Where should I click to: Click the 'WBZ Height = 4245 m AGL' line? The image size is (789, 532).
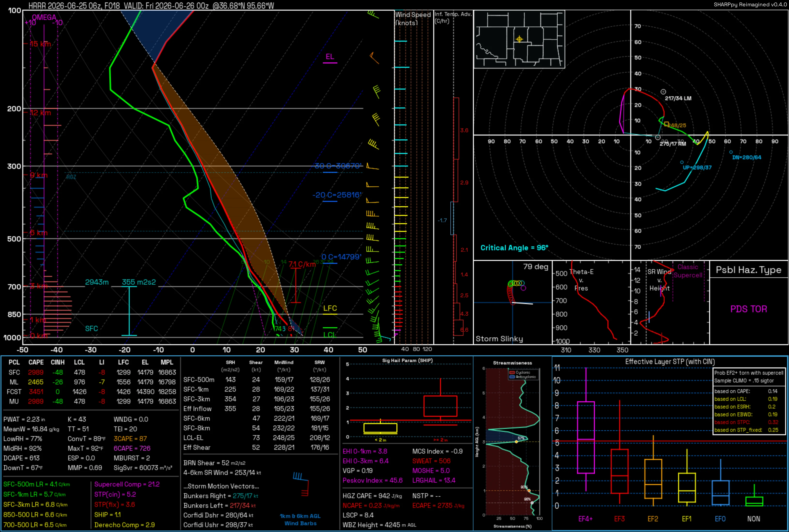(x=379, y=525)
